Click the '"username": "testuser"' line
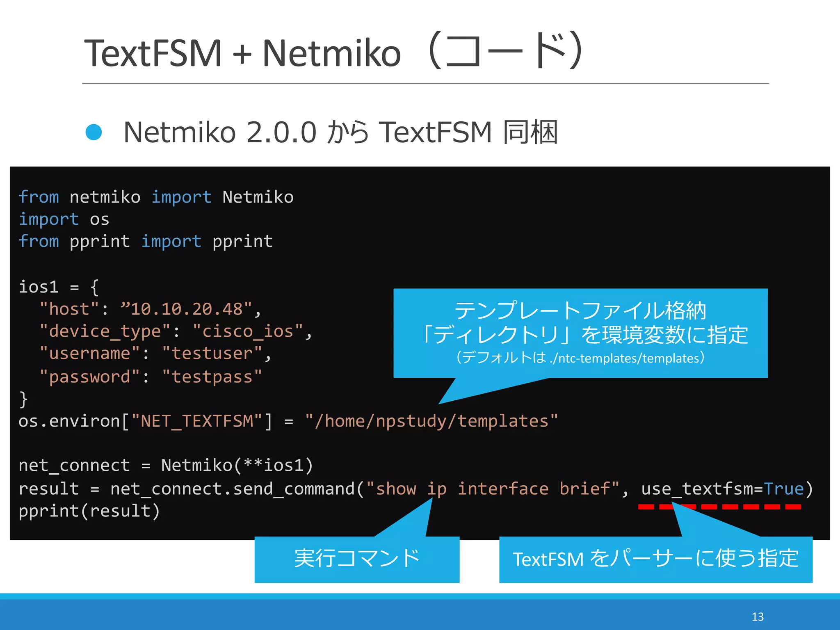 pyautogui.click(x=155, y=354)
